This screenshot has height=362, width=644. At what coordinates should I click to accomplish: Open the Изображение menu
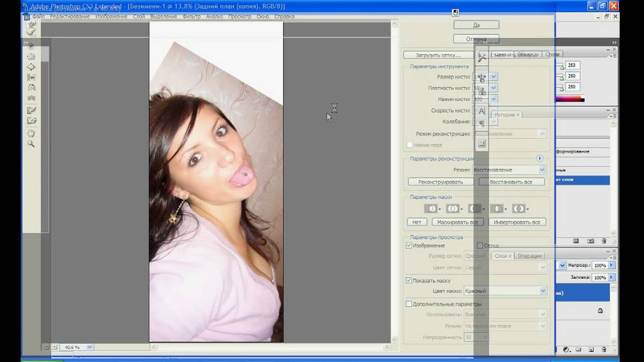point(111,17)
